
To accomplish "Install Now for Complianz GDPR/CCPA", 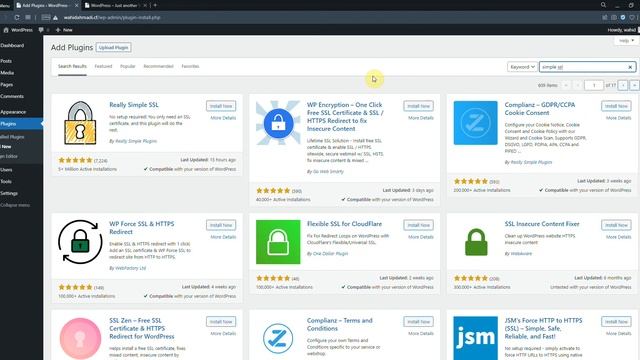I will pyautogui.click(x=616, y=106).
